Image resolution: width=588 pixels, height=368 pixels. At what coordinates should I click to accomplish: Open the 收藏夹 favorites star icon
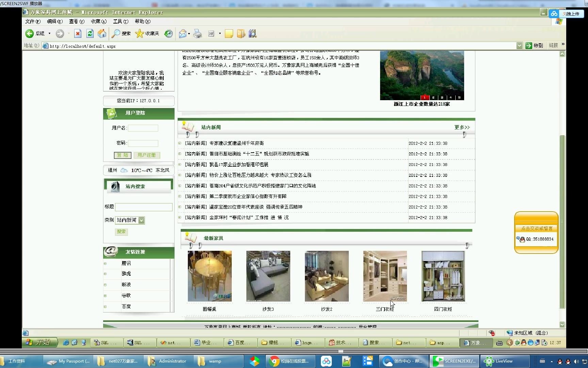click(140, 33)
